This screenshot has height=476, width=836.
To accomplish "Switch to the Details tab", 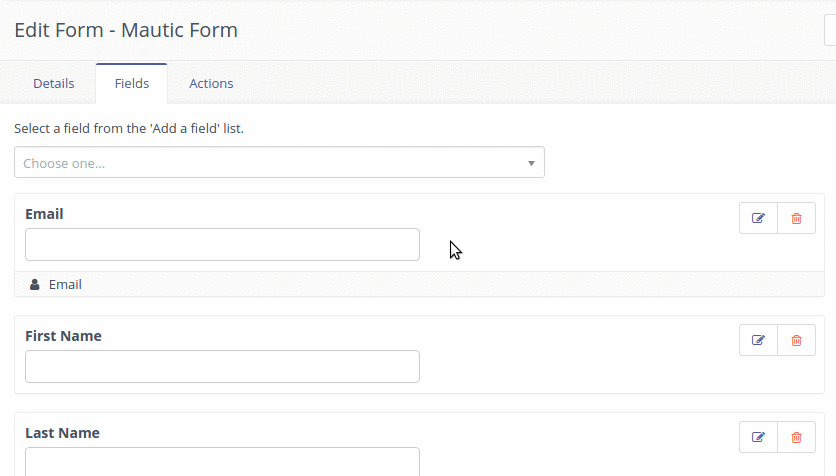I will tap(54, 84).
